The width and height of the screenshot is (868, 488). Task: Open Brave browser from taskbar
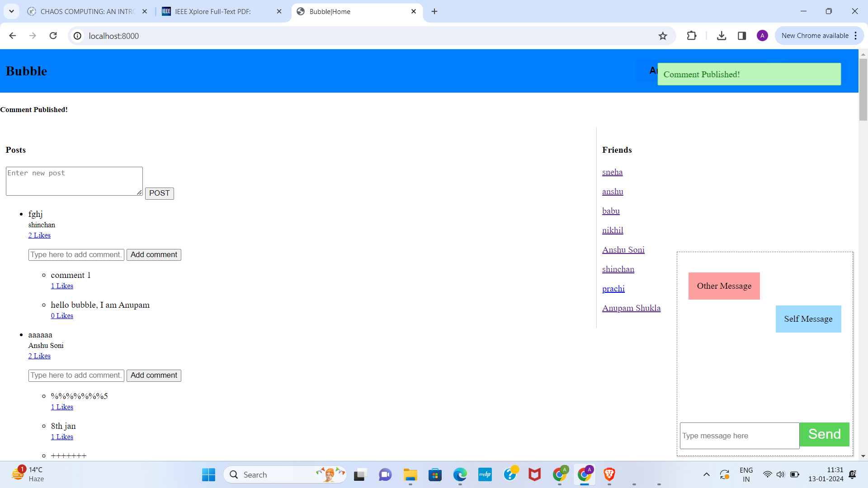(x=609, y=474)
